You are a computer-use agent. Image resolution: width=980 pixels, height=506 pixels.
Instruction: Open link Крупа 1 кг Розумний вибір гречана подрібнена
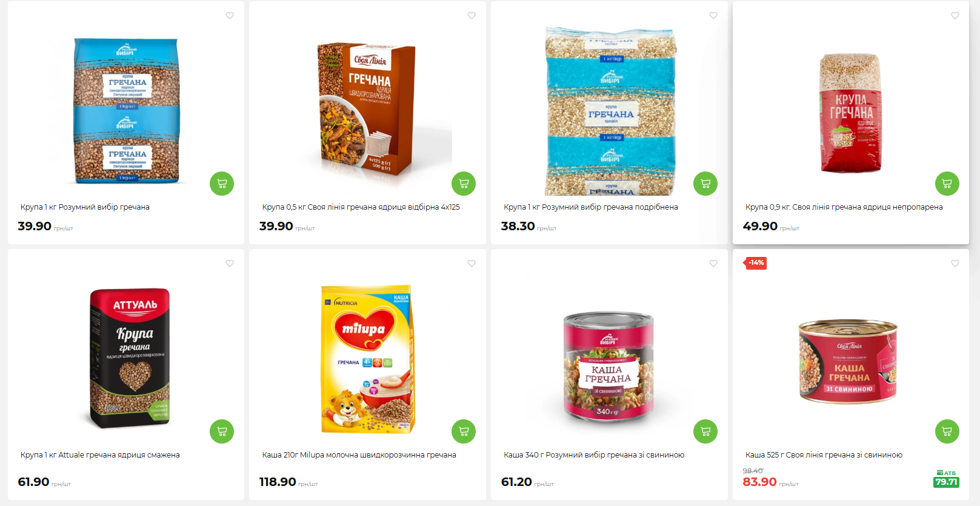pos(591,207)
